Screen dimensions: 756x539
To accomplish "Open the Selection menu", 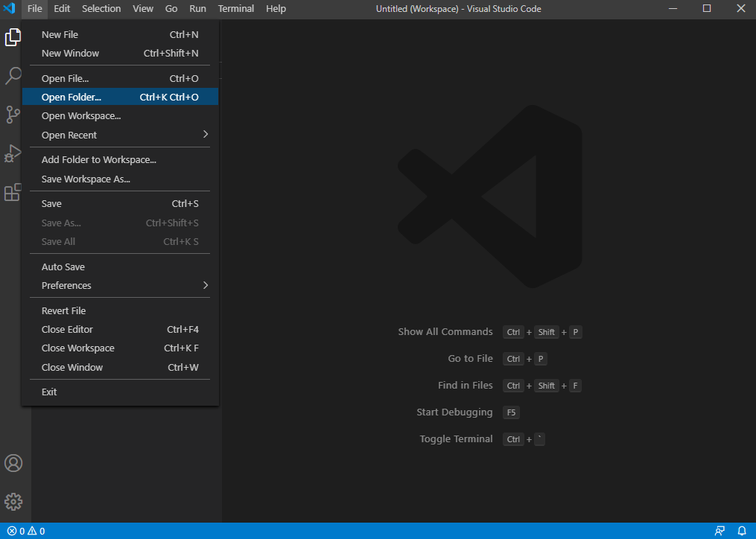I will point(101,9).
